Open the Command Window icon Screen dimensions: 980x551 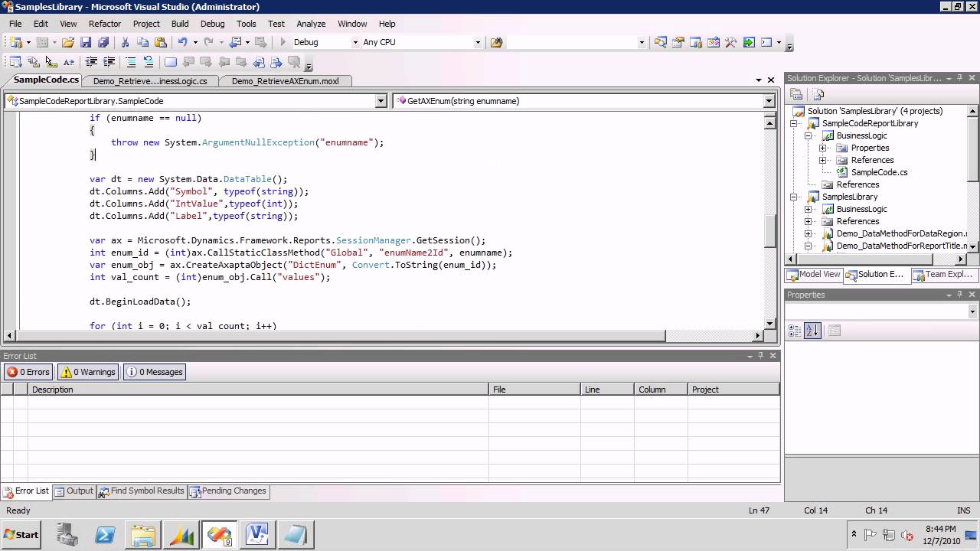[766, 43]
